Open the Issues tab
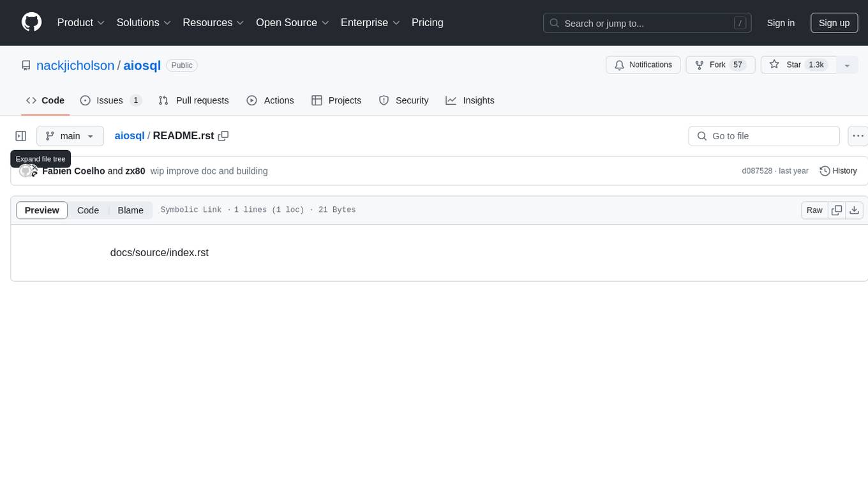This screenshot has height=488, width=868. click(x=110, y=100)
